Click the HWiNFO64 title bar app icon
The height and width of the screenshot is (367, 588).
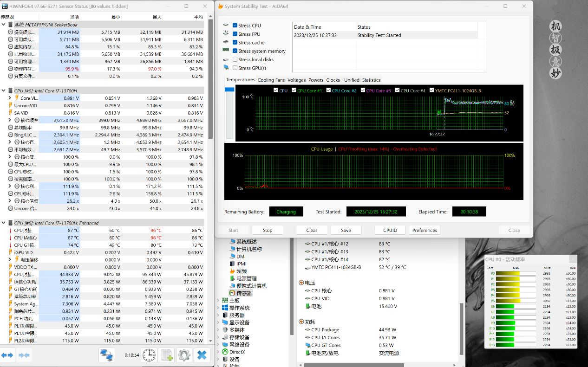click(5, 6)
